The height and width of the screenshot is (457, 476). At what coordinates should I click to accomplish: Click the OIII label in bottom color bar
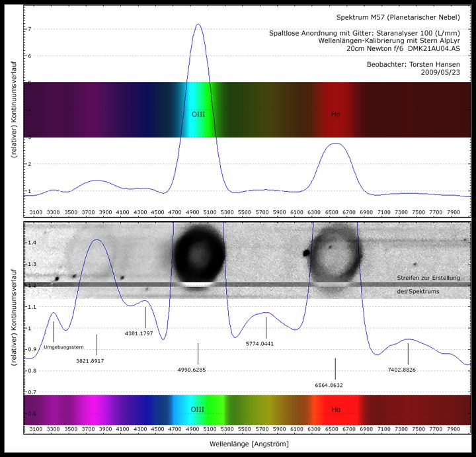[197, 409]
